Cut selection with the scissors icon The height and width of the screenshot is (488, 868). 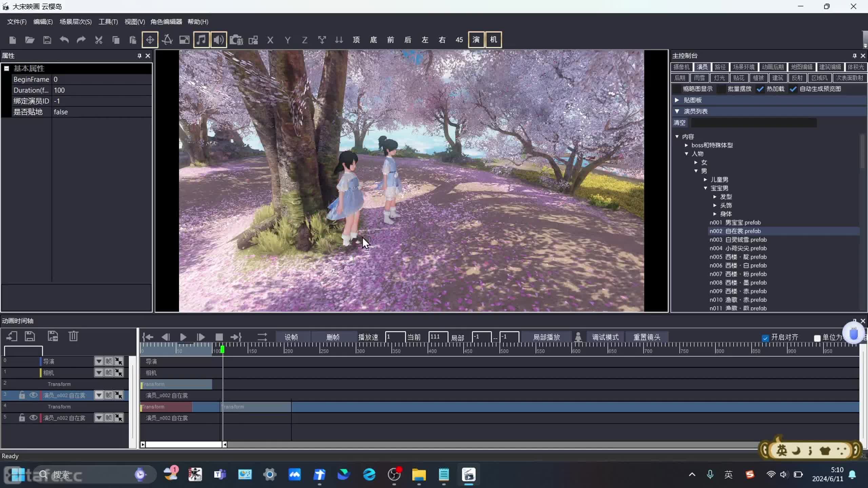98,40
